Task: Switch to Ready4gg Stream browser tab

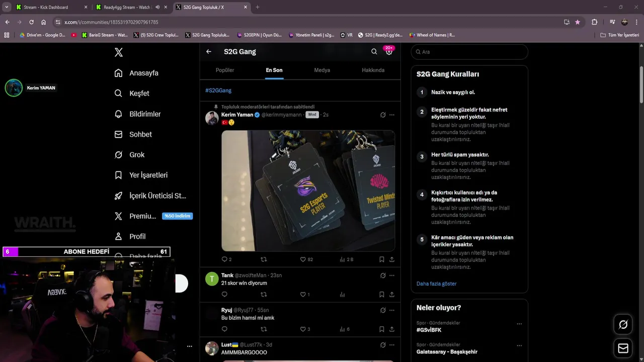Action: point(132,7)
